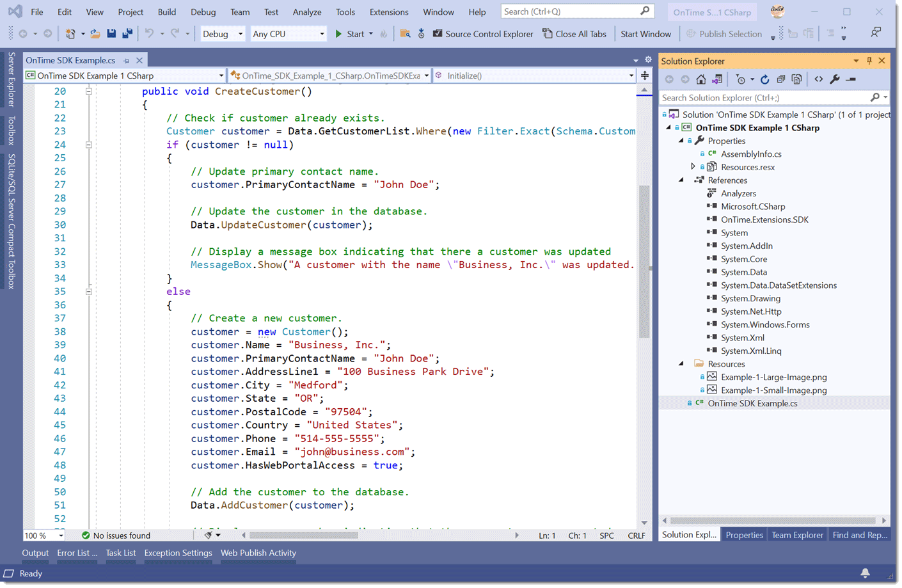Click the editor tab settings gear icon
902x588 pixels.
coord(648,60)
